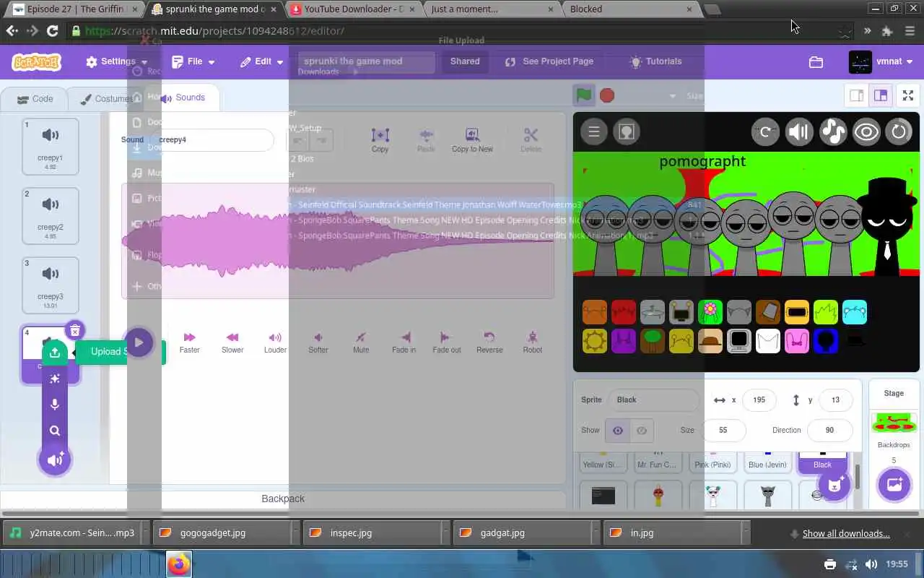Image resolution: width=924 pixels, height=578 pixels.
Task: Select the creepy3 sound
Action: tap(51, 285)
